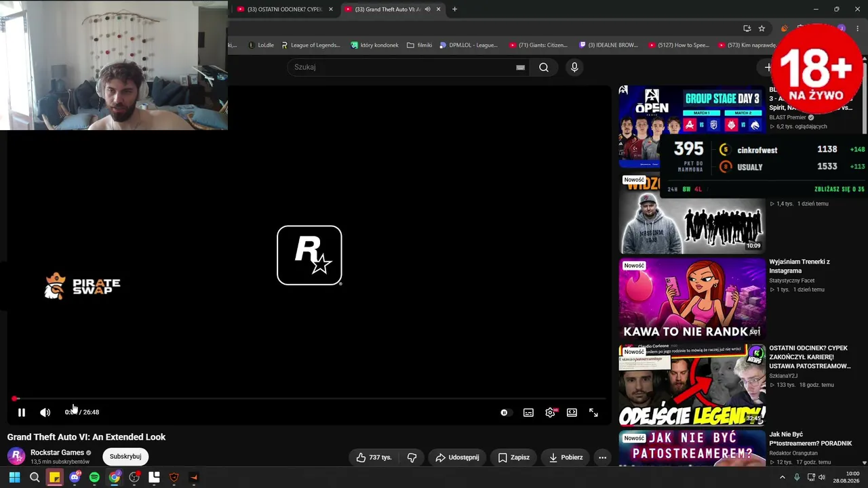Open the Giants: Citizen bookmark
Screen dimensions: 868x488
click(x=538, y=45)
